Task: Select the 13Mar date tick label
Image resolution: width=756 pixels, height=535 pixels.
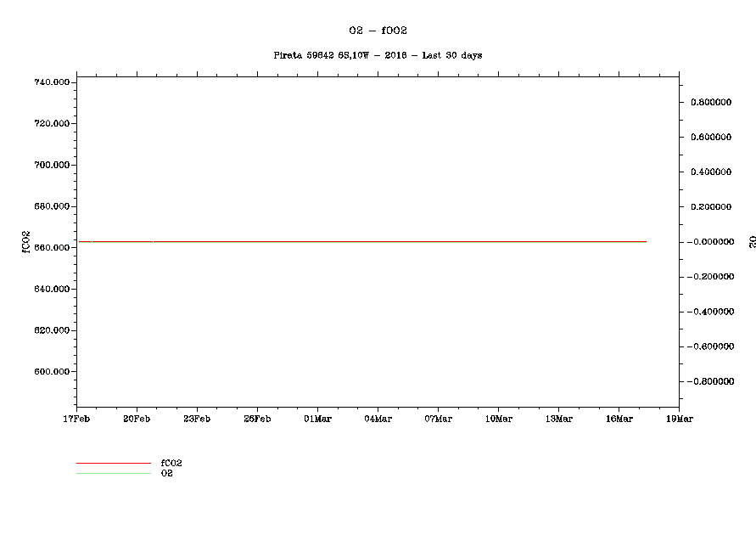Action: click(x=558, y=419)
